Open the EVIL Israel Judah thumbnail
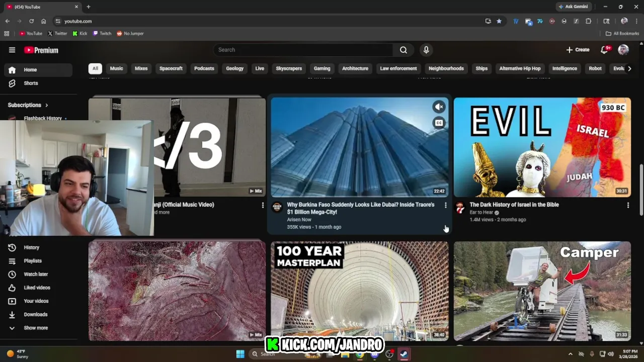Screen dimensions: 644x362 pos(542,147)
